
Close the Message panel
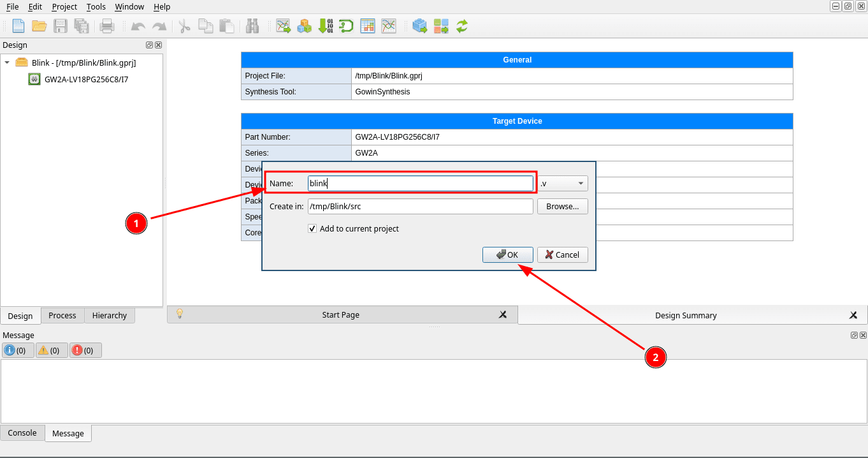[863, 336]
